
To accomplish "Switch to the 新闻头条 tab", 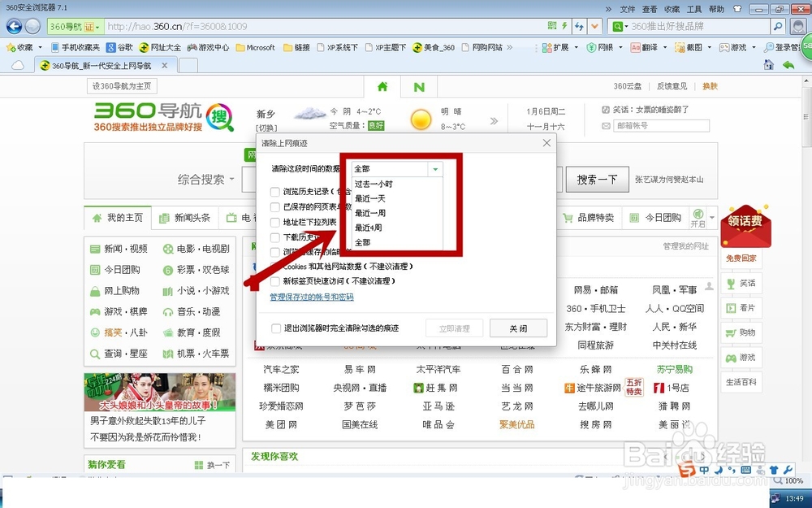I will pyautogui.click(x=185, y=218).
